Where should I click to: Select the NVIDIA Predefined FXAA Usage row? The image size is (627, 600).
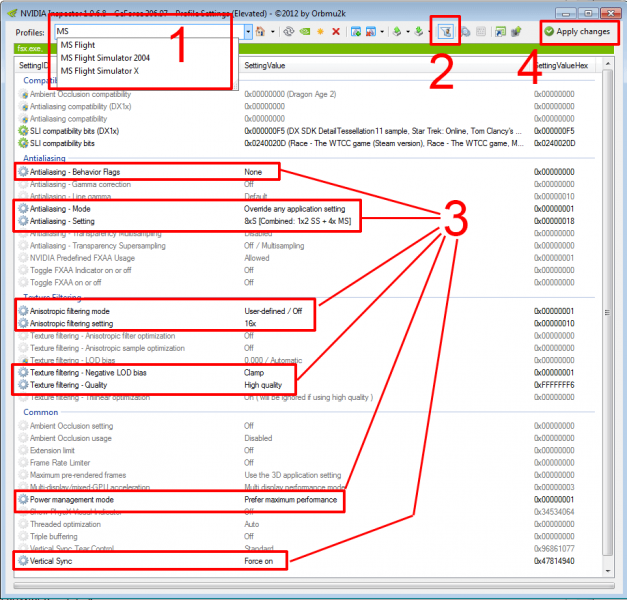(308, 258)
